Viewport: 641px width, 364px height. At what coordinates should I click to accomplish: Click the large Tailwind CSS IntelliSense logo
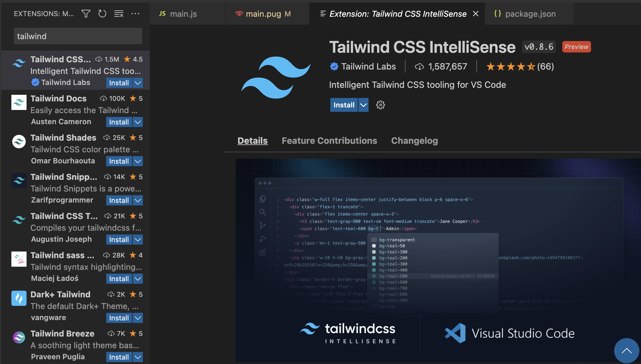[276, 77]
